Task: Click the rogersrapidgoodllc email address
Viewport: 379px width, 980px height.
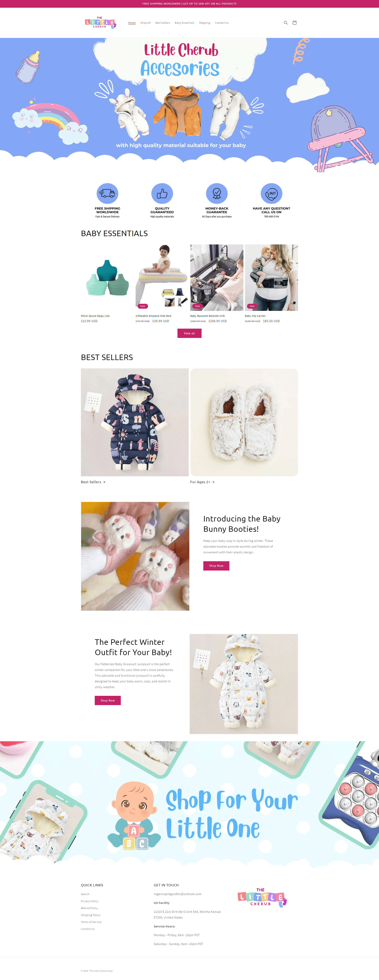Action: [177, 894]
